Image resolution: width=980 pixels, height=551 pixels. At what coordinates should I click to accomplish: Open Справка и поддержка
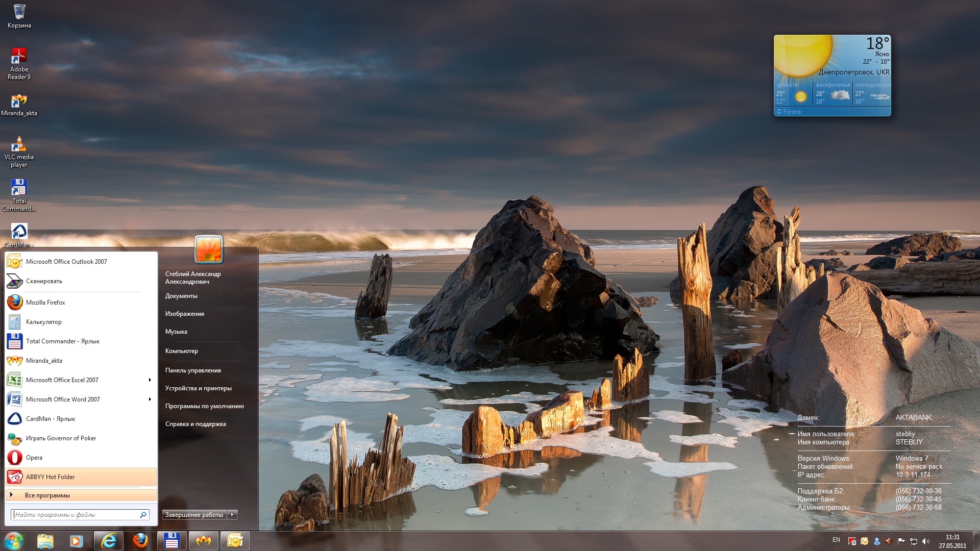[195, 424]
